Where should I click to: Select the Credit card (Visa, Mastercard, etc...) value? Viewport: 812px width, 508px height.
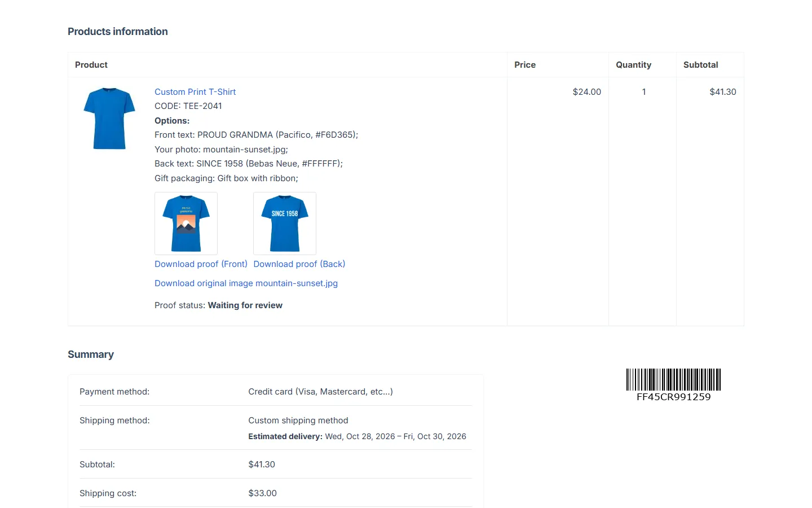coord(321,391)
